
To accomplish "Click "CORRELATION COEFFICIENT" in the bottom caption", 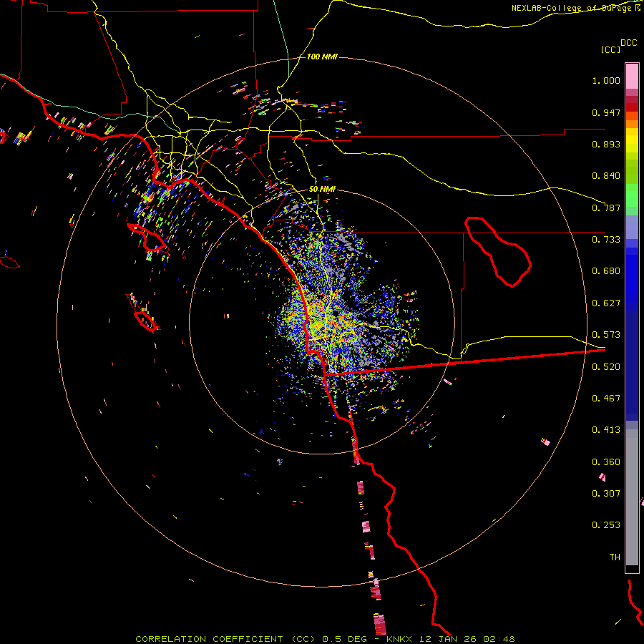I will (x=209, y=639).
